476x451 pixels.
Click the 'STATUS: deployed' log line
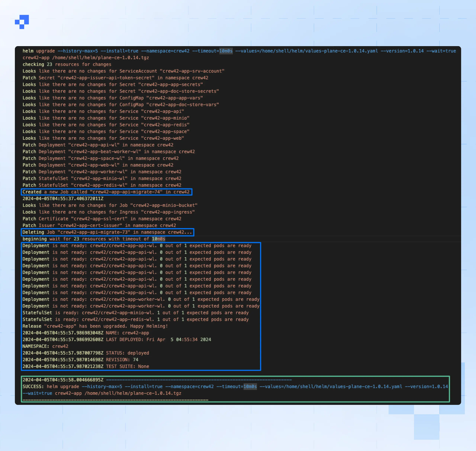(x=86, y=353)
